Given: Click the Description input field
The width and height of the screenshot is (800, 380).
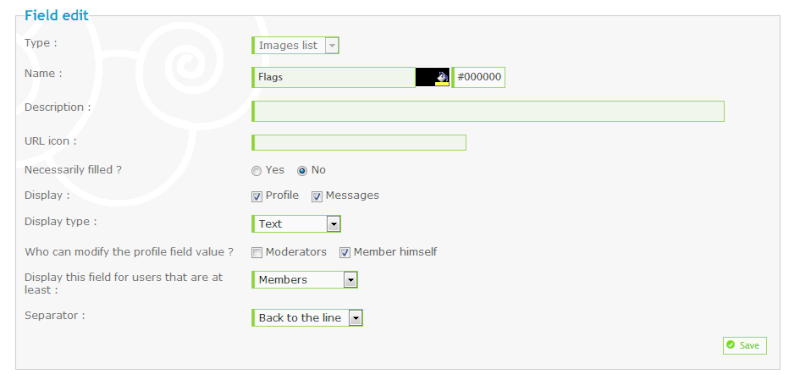Looking at the screenshot, I should 488,111.
